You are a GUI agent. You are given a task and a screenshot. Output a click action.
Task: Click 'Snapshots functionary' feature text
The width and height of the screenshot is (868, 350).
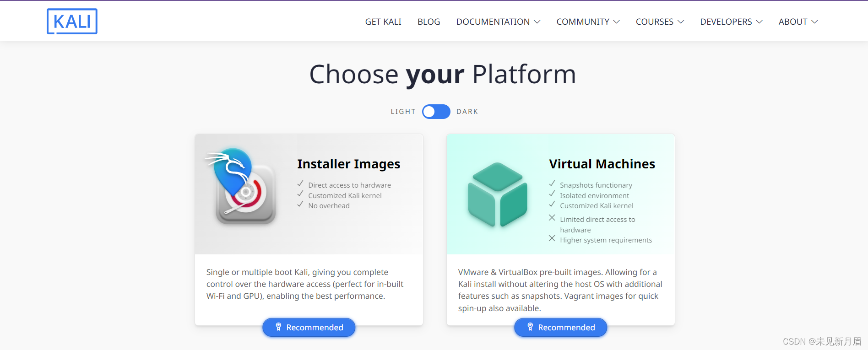tap(596, 185)
